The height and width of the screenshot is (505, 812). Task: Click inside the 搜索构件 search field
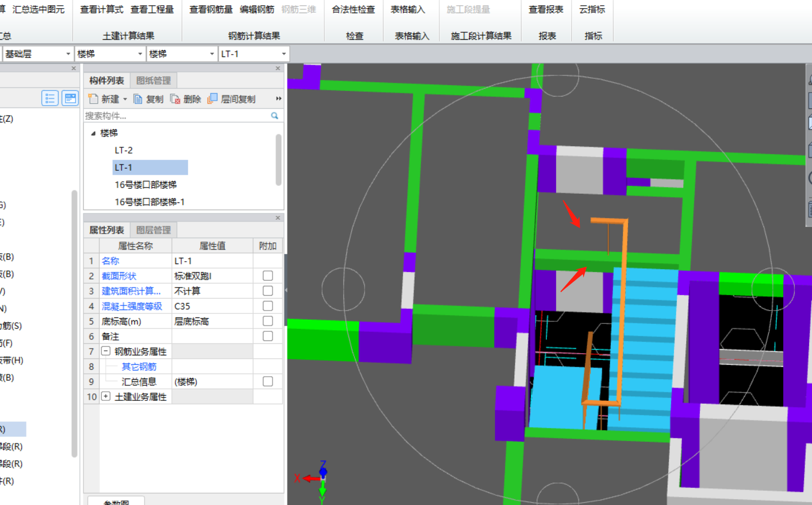(177, 116)
